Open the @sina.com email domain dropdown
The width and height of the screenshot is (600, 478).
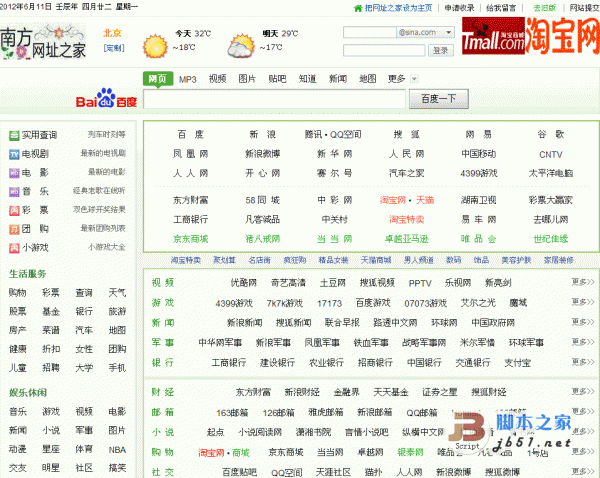point(448,33)
